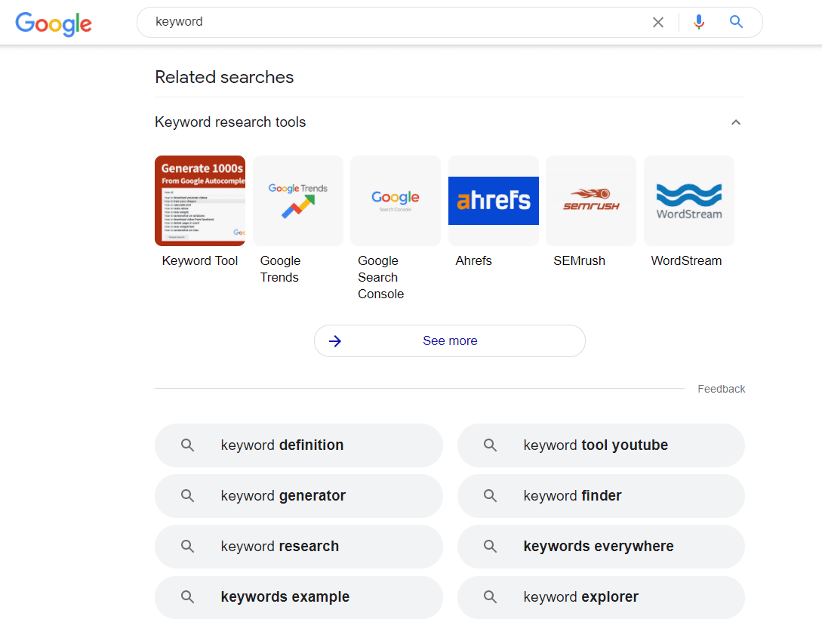Click the 'WordStream' label

click(686, 260)
